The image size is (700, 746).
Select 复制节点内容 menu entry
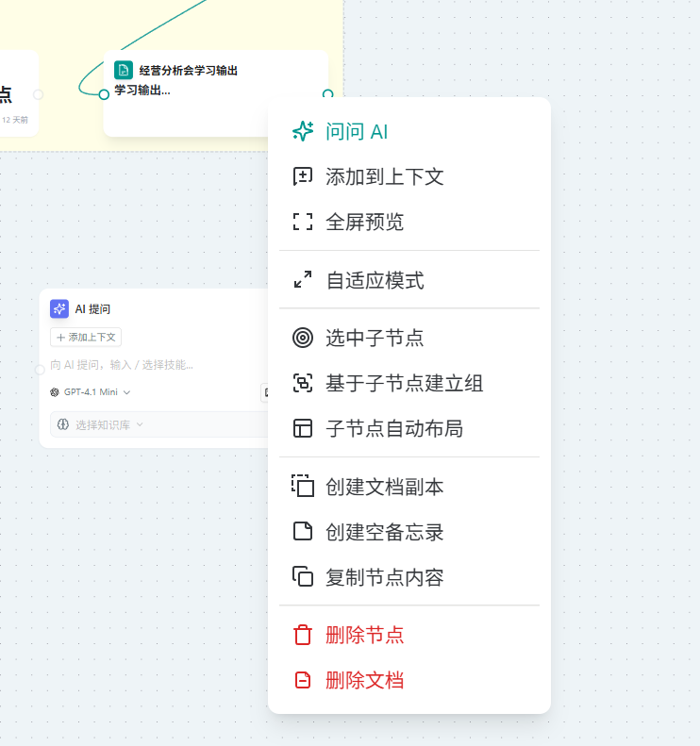pos(409,577)
